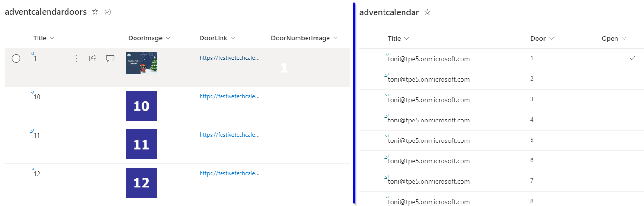The height and width of the screenshot is (206, 644).
Task: Select row 1 using the circular selector
Action: [16, 58]
